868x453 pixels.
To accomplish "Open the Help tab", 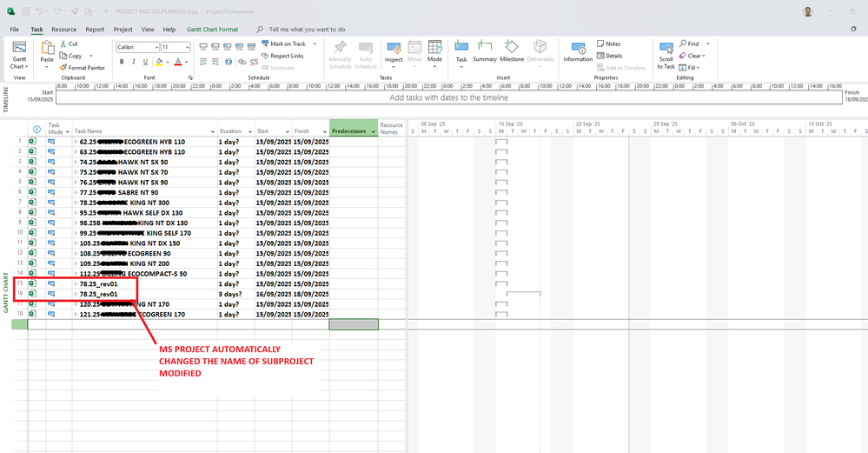I will (x=169, y=30).
